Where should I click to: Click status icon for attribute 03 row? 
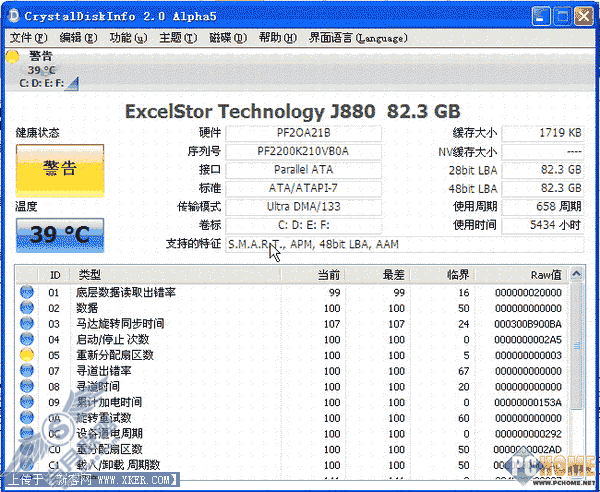[x=27, y=324]
